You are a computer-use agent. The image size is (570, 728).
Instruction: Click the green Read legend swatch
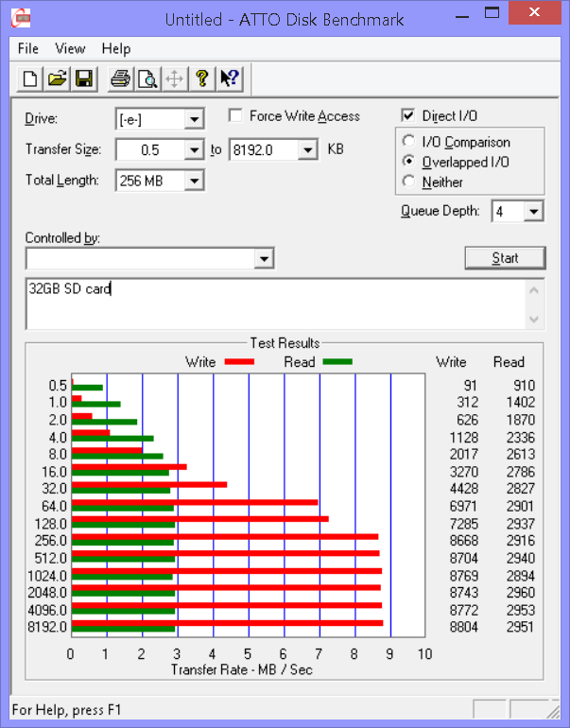pyautogui.click(x=337, y=362)
